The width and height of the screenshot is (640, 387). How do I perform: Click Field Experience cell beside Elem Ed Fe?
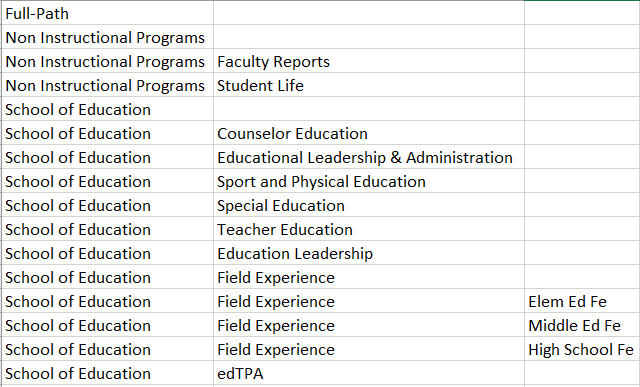click(x=369, y=301)
